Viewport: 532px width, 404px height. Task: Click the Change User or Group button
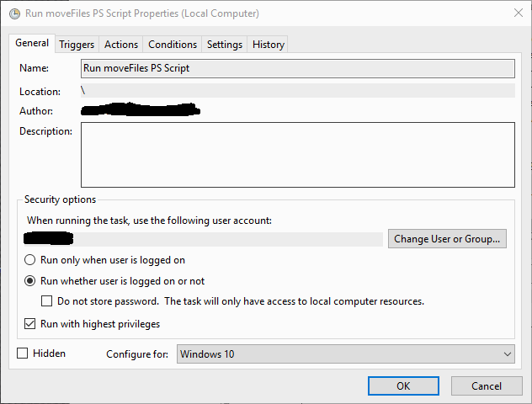coord(447,239)
